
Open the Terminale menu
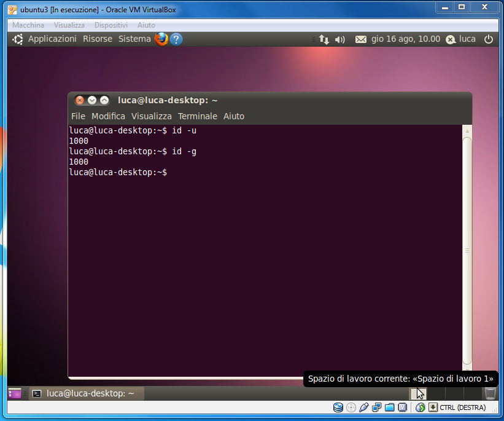pos(198,116)
